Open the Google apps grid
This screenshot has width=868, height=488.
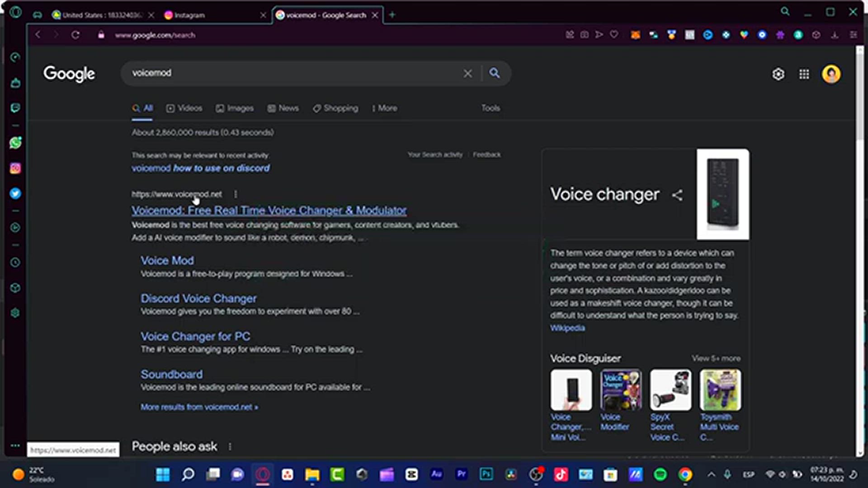coord(804,74)
